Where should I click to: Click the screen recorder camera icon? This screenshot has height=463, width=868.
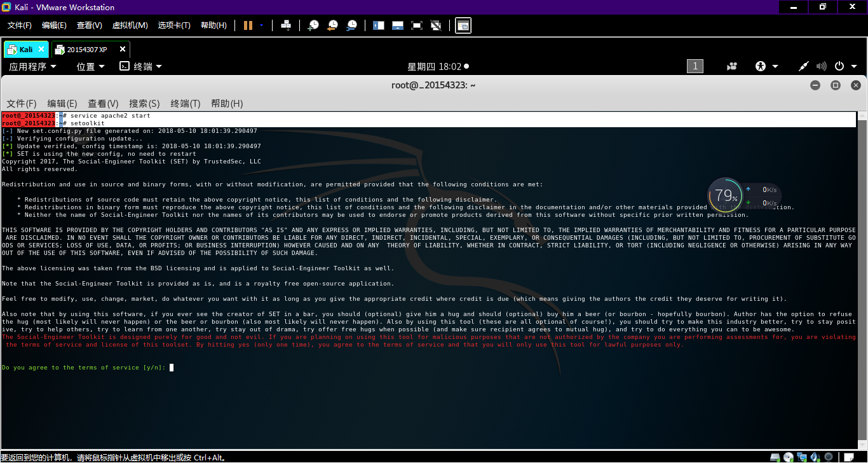(733, 66)
